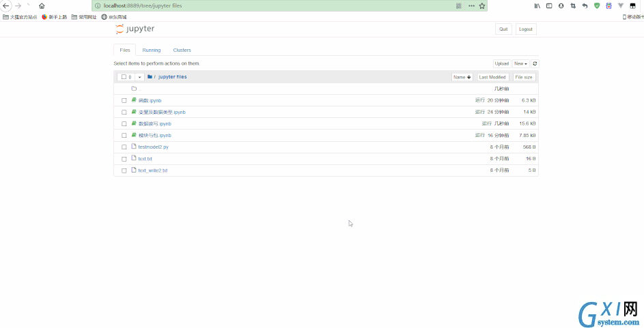The image size is (644, 328).
Task: Open the 京东商城 bookmark
Action: [114, 17]
